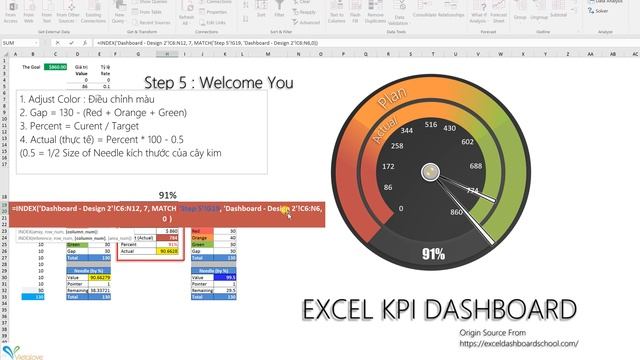Click the Select All corner triangle
640x360 pixels.
pos(5,53)
